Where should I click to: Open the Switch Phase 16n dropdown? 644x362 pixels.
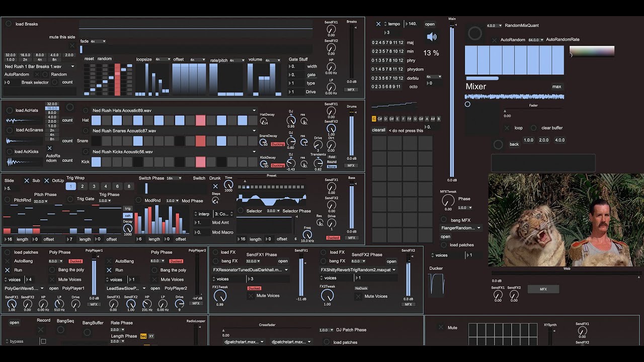click(175, 178)
